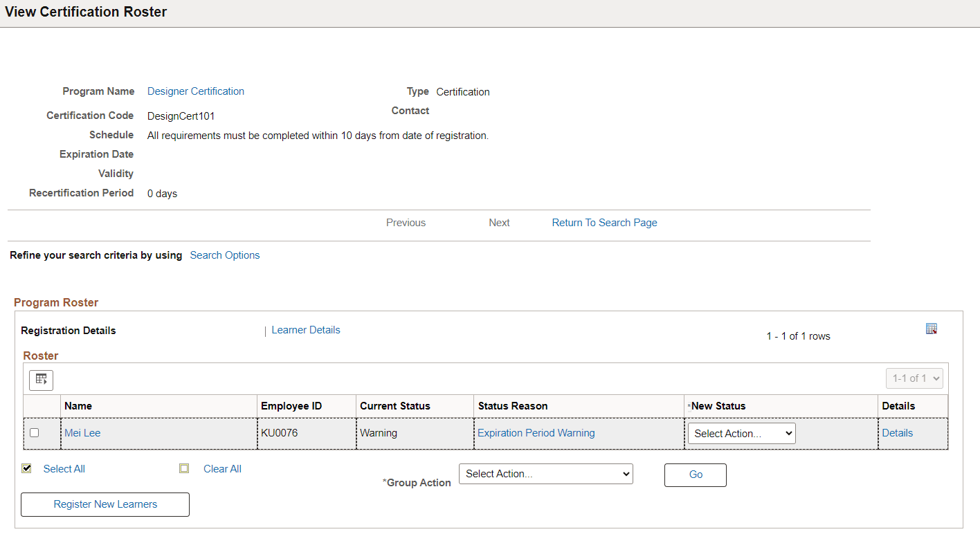This screenshot has height=543, width=980.
Task: Click the Select All link
Action: click(64, 469)
